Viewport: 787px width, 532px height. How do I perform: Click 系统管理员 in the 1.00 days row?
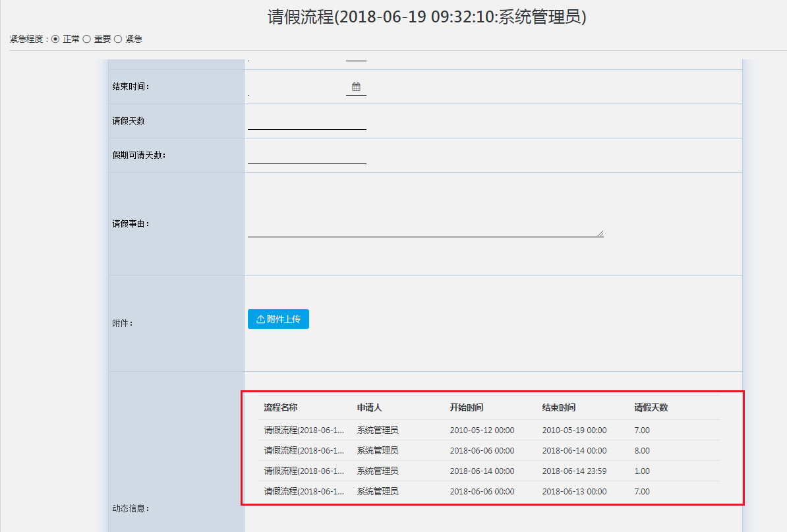(378, 471)
